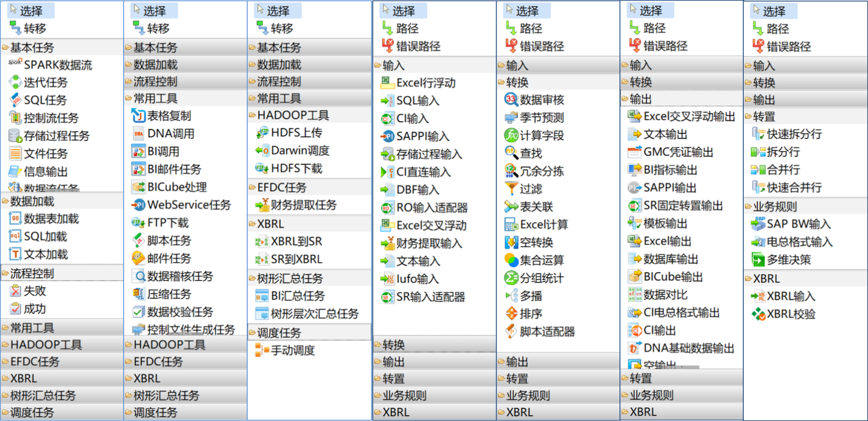Choose the DNA调用 icon
The width and height of the screenshot is (868, 421).
click(x=139, y=134)
